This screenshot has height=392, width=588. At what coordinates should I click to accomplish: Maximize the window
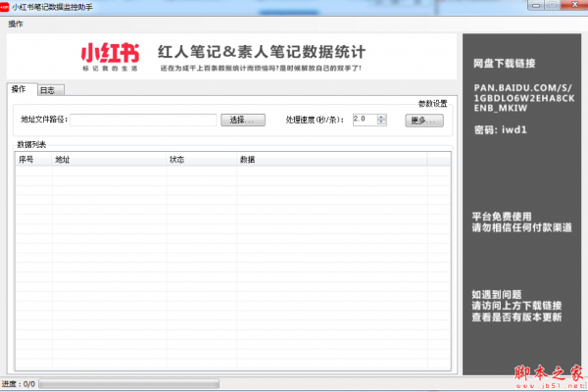553,5
